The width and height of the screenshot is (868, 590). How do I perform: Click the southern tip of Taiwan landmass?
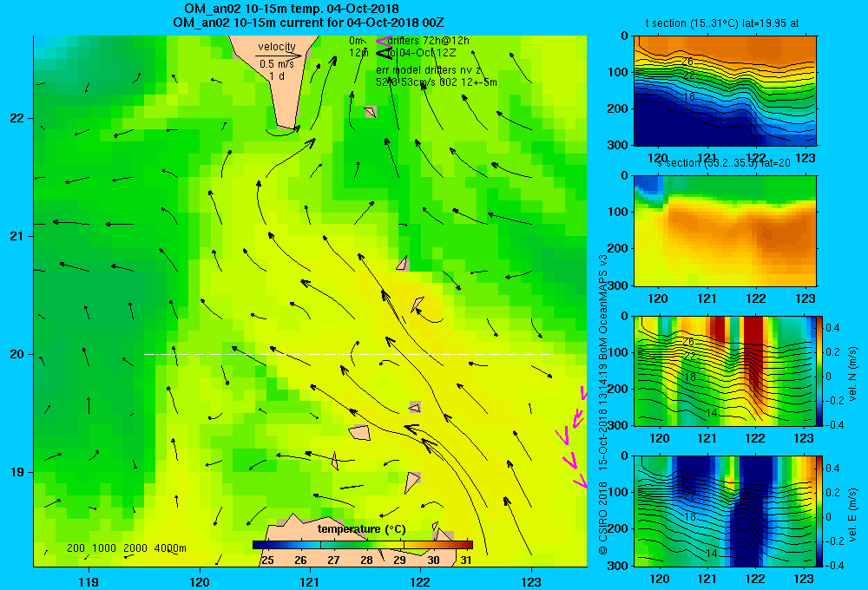(x=284, y=121)
